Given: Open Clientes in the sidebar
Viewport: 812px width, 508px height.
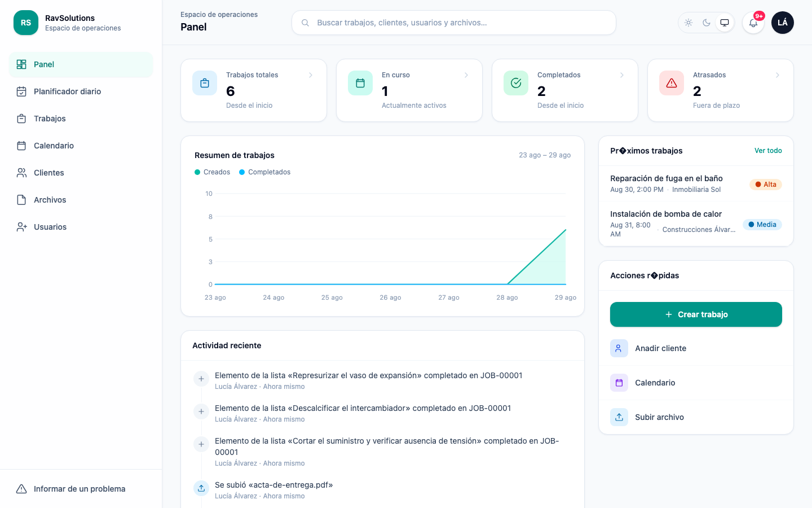Looking at the screenshot, I should 81,173.
